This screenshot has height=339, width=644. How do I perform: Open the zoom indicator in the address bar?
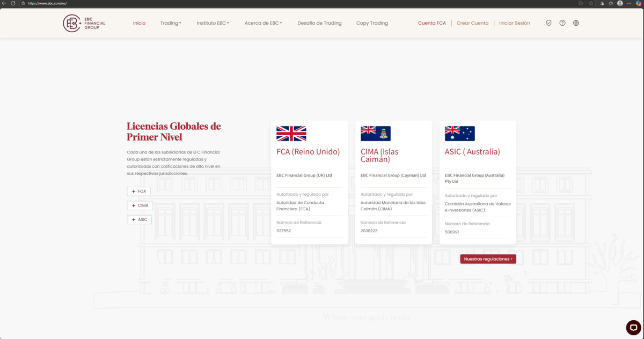click(581, 3)
